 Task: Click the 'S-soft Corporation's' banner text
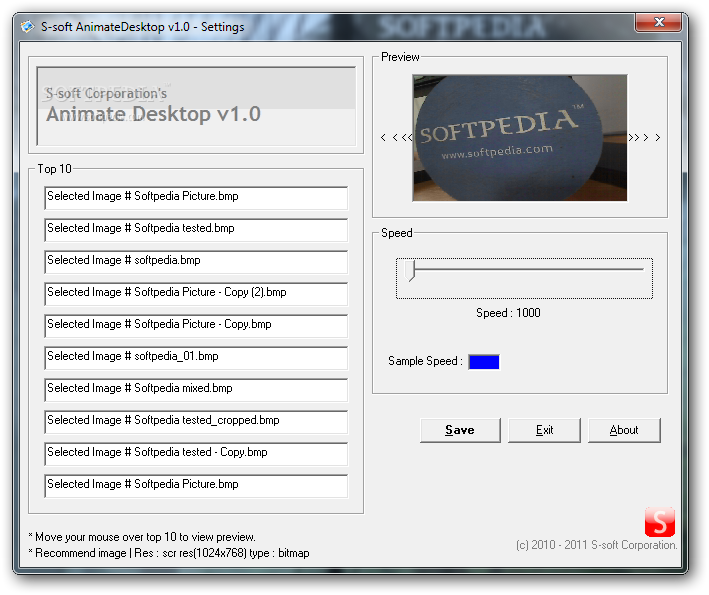pyautogui.click(x=106, y=93)
